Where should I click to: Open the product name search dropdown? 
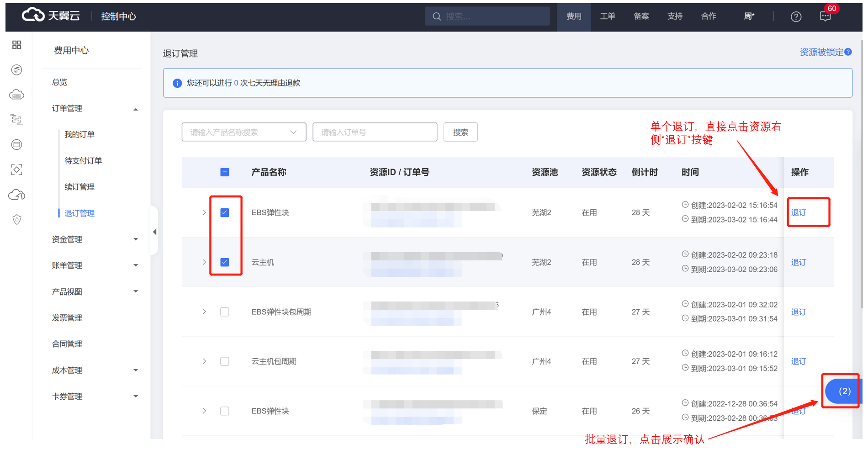pos(243,132)
